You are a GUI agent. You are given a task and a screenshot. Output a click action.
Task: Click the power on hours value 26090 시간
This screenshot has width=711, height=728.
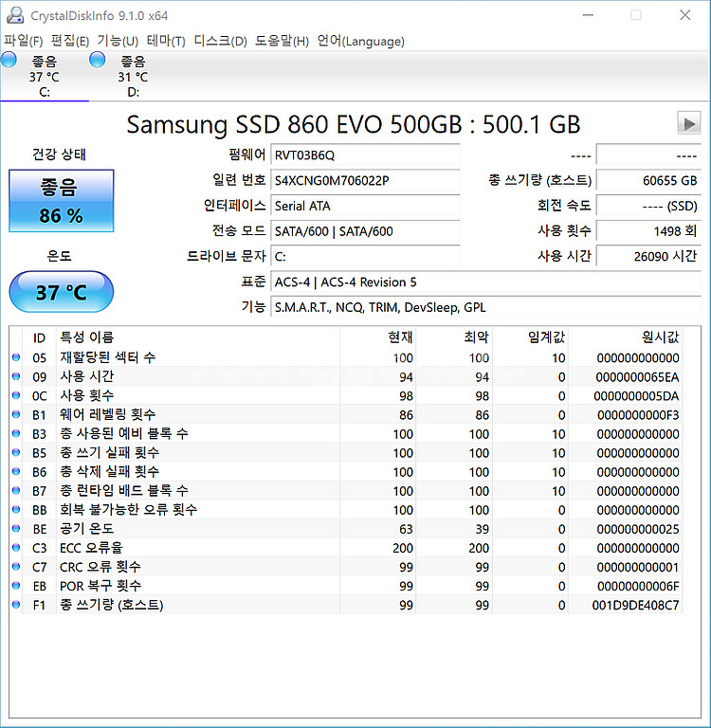pyautogui.click(x=648, y=256)
